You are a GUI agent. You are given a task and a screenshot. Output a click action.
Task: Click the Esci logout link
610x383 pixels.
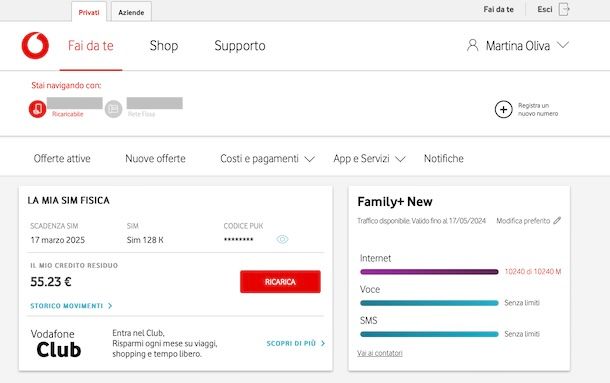click(545, 9)
